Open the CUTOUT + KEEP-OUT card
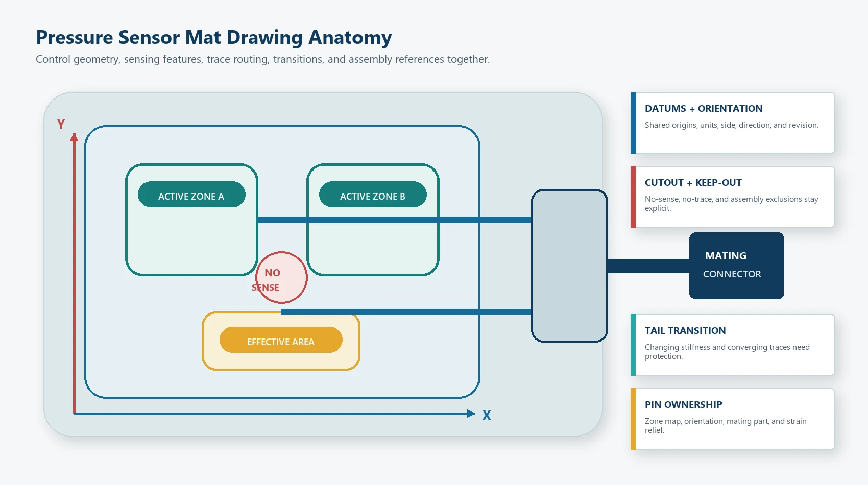This screenshot has height=485, width=868. (733, 197)
